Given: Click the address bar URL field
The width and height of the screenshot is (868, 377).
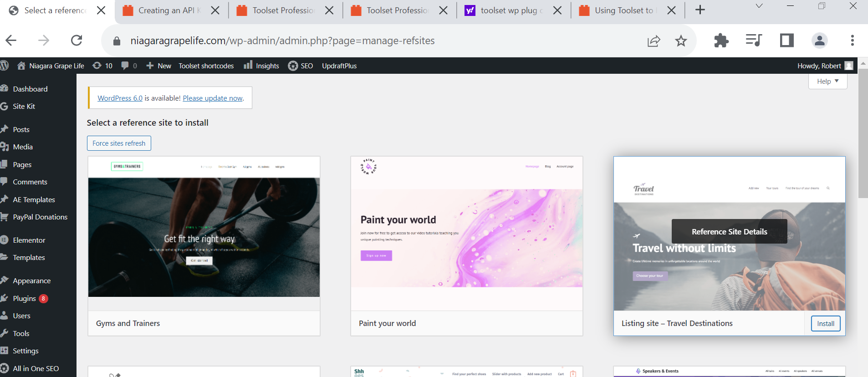Looking at the screenshot, I should [x=282, y=41].
